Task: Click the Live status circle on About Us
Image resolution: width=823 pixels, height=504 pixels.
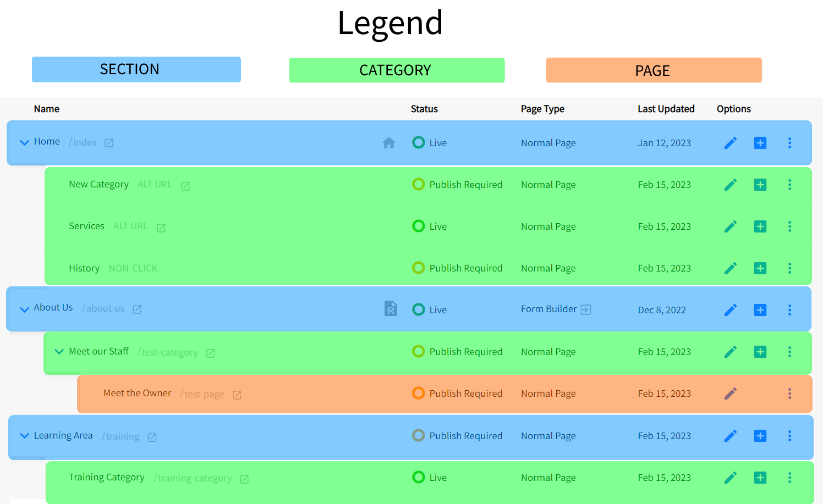Action: [418, 309]
